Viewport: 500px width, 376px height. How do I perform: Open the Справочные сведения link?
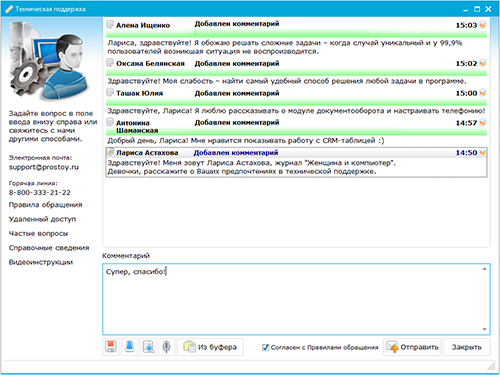49,248
